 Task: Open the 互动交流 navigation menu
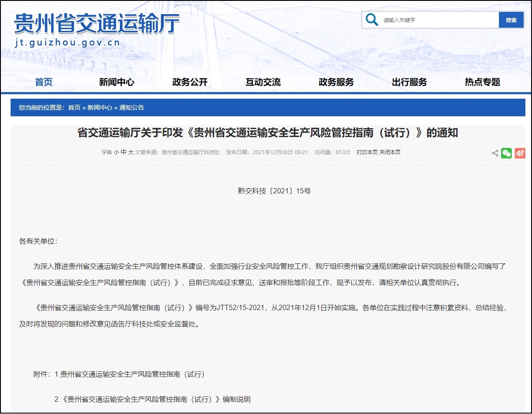263,82
